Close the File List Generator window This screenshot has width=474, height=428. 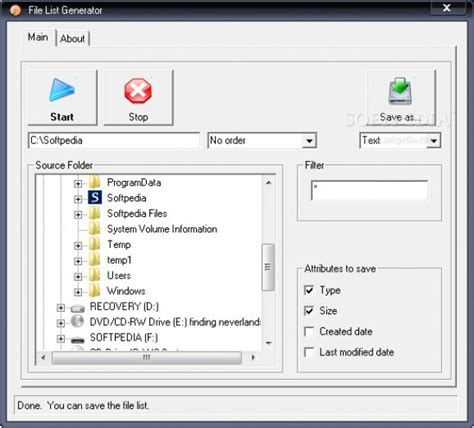pos(447,8)
